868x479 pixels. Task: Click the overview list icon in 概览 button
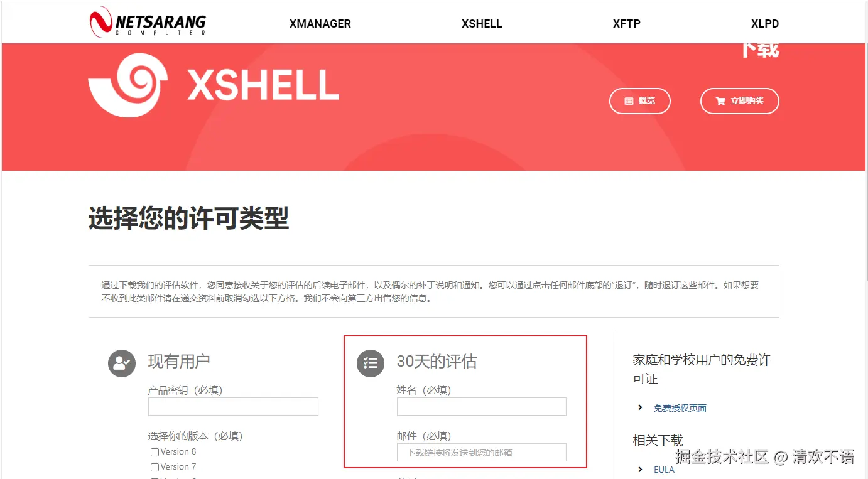click(629, 101)
